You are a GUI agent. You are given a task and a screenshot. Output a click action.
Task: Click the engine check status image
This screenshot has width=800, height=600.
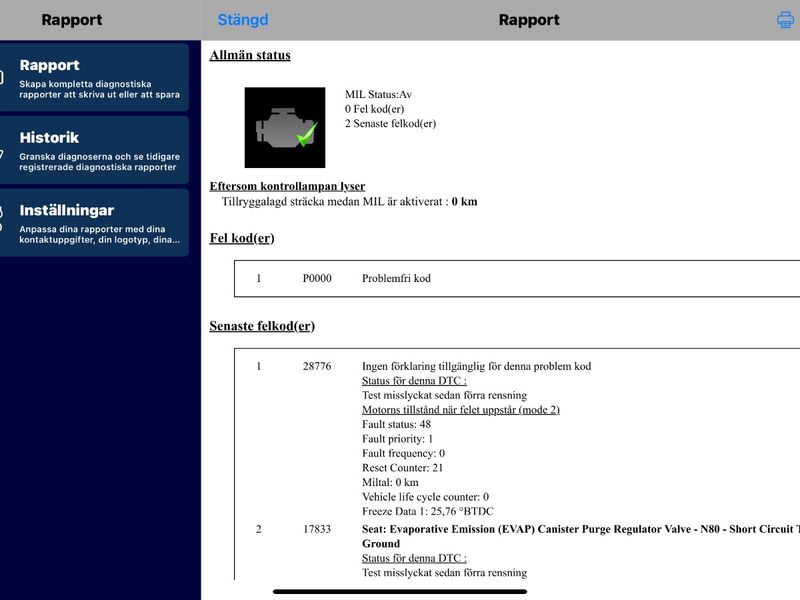point(285,128)
